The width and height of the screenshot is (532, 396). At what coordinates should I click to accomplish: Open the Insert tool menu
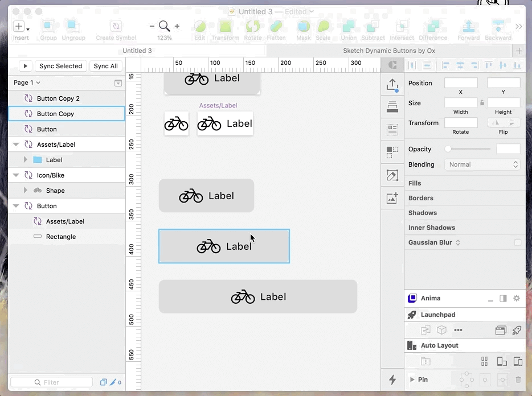click(x=21, y=26)
